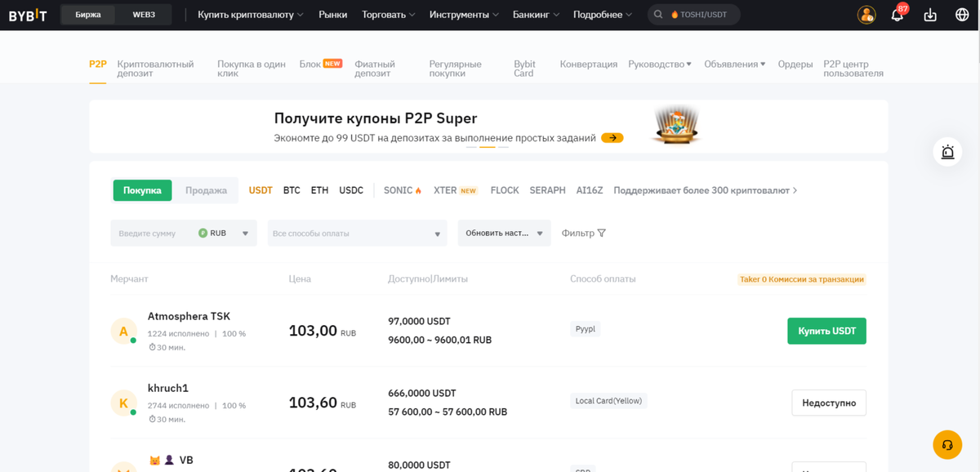Screen dimensions: 980x472
Task: Select ETH coin tab
Action: click(x=319, y=190)
